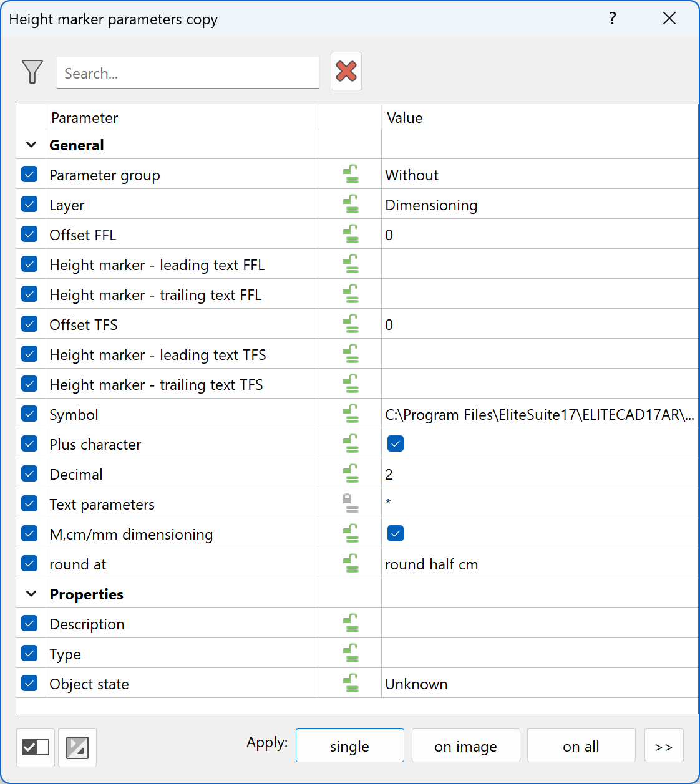Click lock icon for Object state row
Image resolution: width=700 pixels, height=784 pixels.
click(x=351, y=684)
